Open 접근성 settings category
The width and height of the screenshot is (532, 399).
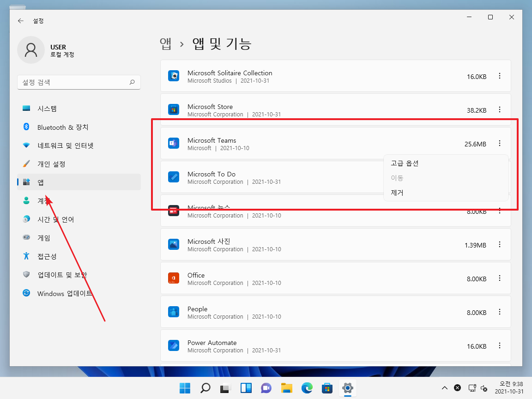(79, 256)
